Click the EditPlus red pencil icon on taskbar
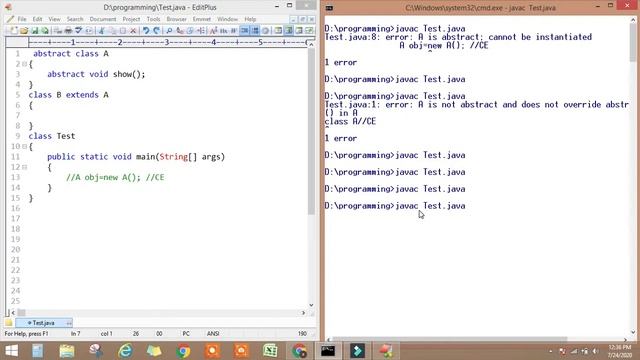This screenshot has height=360, width=640. pos(386,351)
